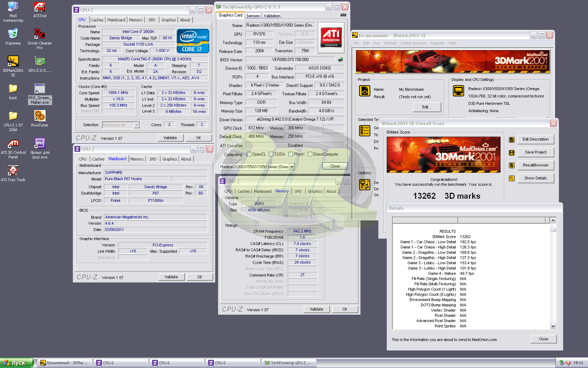Click the Edit... button under Project
588x368 pixels.
point(426,107)
